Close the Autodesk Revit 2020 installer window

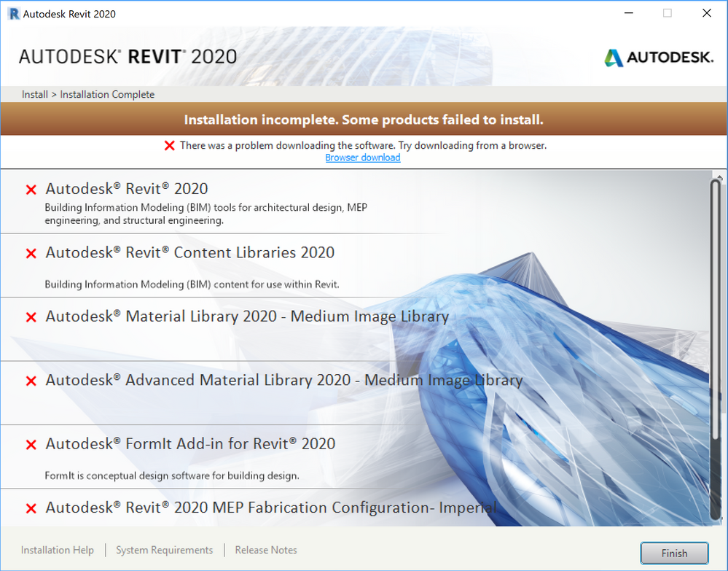[707, 13]
